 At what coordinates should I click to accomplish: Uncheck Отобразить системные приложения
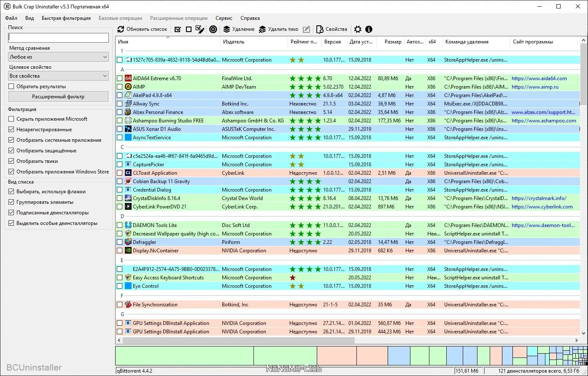(11, 140)
